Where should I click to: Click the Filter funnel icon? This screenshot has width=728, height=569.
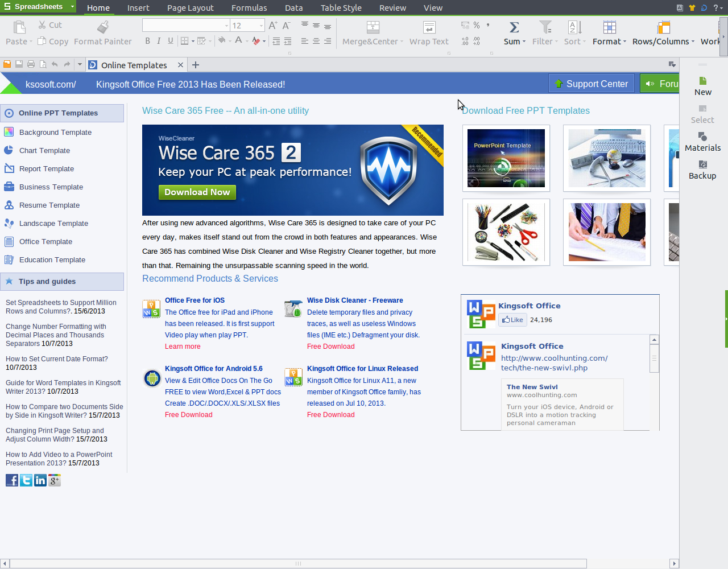545,27
